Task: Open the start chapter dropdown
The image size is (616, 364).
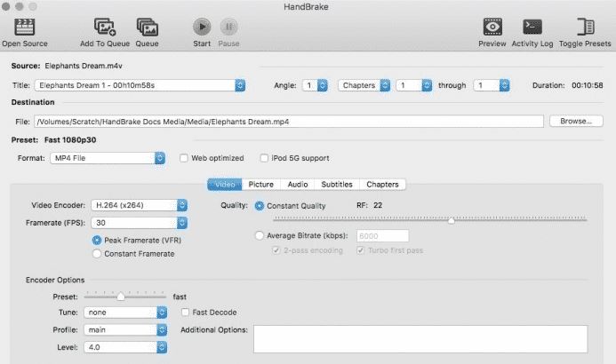Action: click(x=414, y=85)
